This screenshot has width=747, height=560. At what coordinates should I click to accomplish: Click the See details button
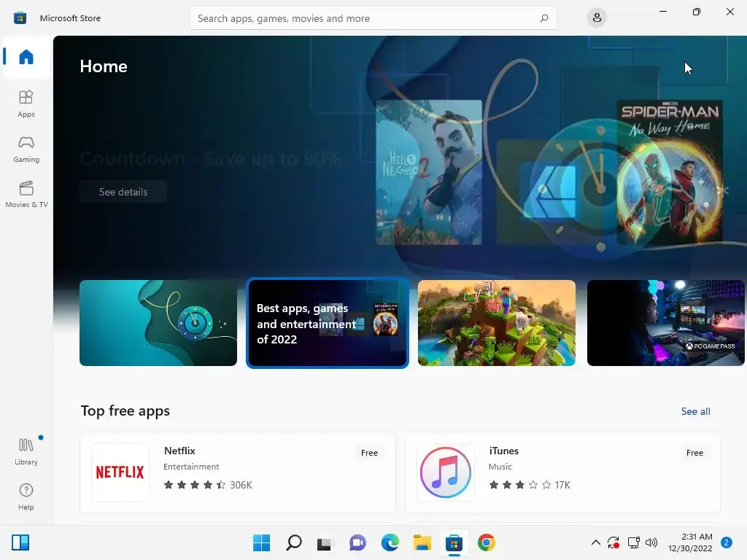[x=123, y=192]
